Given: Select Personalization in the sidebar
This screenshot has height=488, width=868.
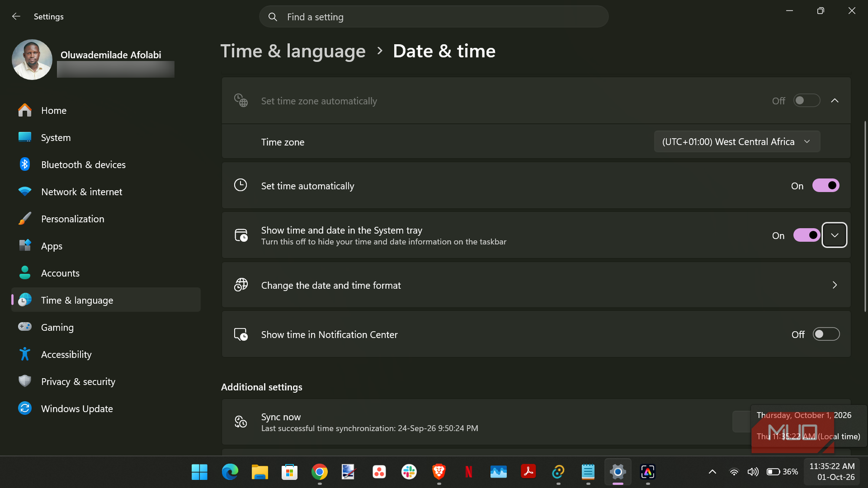Looking at the screenshot, I should point(106,219).
